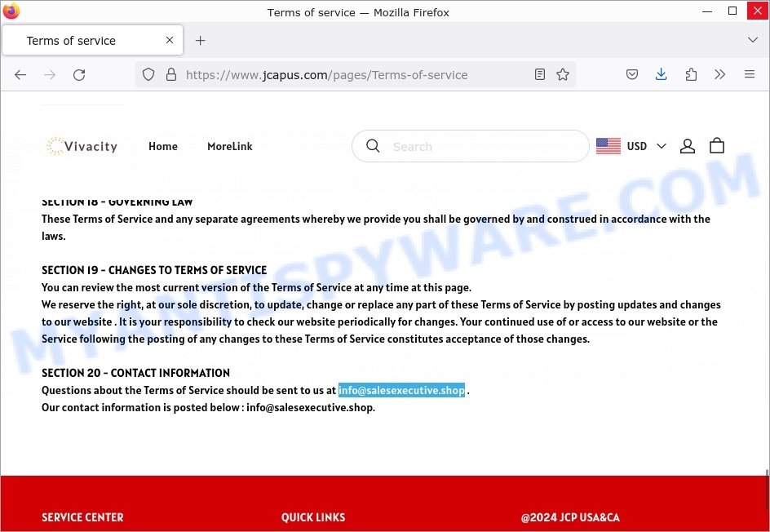Viewport: 770px width, 532px height.
Task: Open the shopping bag cart icon
Action: point(717,145)
